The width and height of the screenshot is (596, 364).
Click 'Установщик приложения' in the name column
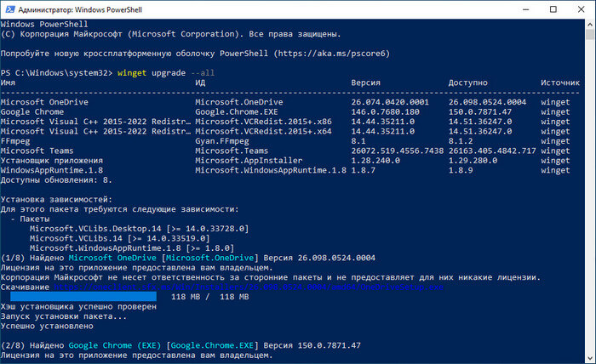[52, 161]
